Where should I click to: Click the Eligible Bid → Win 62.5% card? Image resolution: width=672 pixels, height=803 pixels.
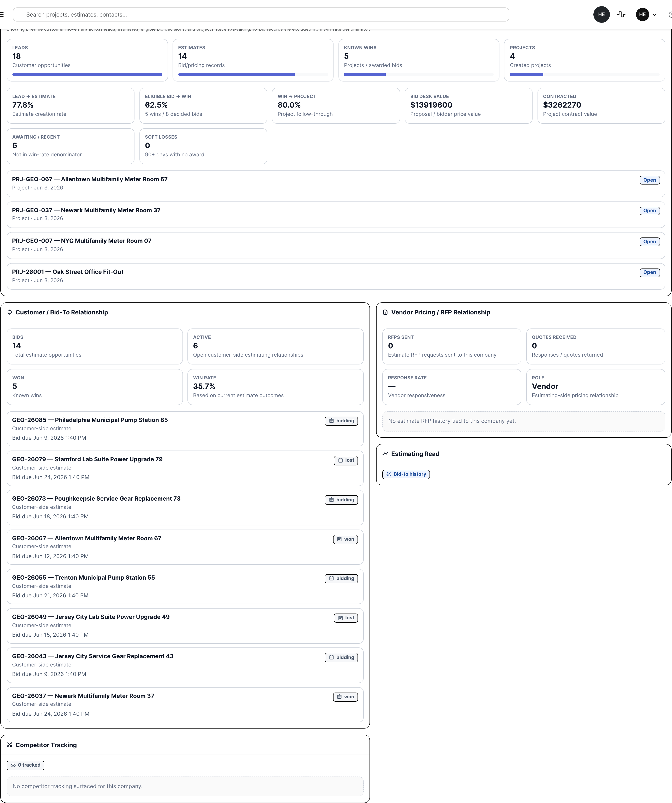pyautogui.click(x=203, y=105)
